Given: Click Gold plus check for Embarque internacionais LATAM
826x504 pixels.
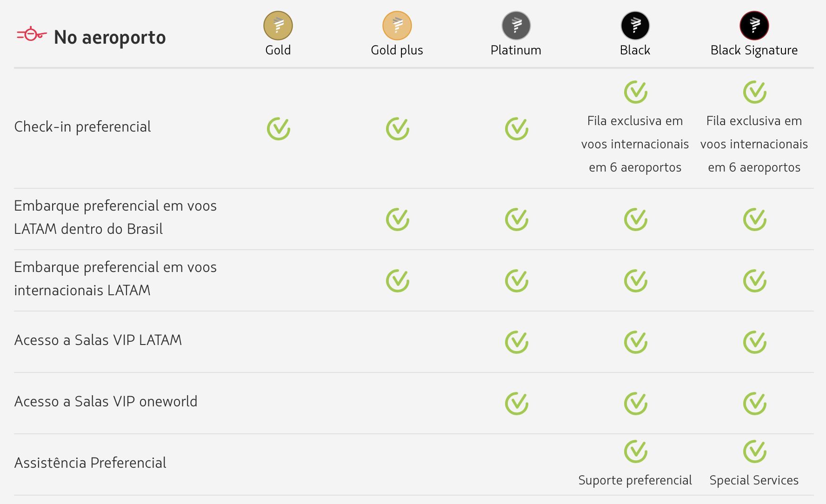Looking at the screenshot, I should (x=398, y=280).
